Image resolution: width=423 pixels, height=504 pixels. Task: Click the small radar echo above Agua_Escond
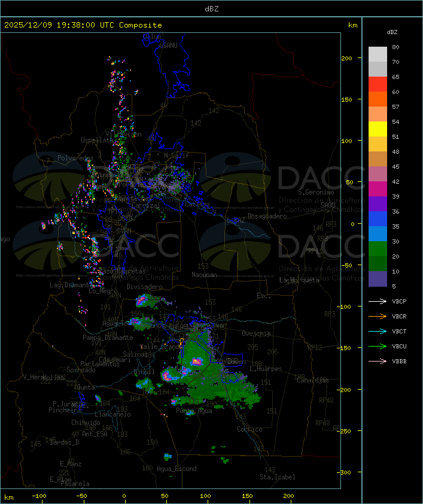pyautogui.click(x=168, y=456)
